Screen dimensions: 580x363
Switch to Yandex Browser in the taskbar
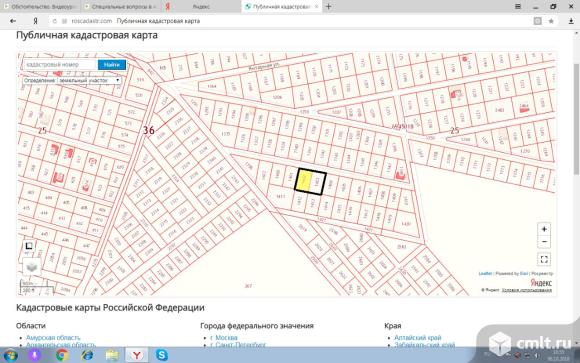(x=137, y=355)
